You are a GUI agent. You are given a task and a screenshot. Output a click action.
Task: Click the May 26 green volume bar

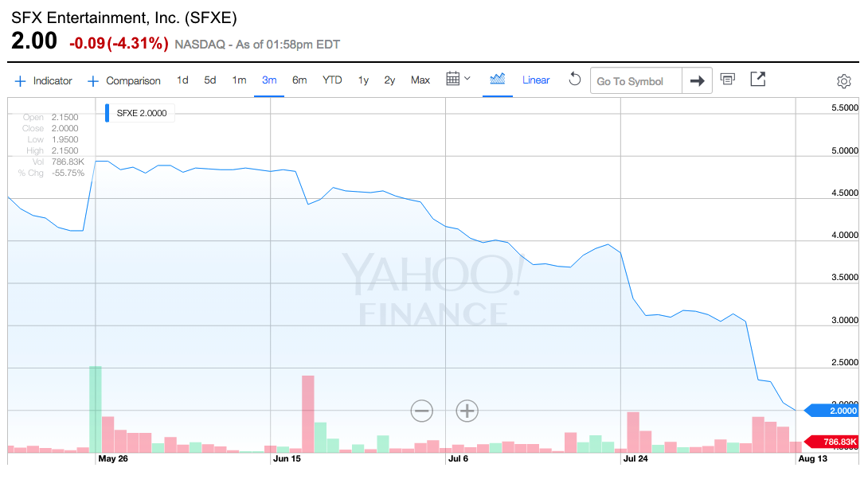pos(96,409)
